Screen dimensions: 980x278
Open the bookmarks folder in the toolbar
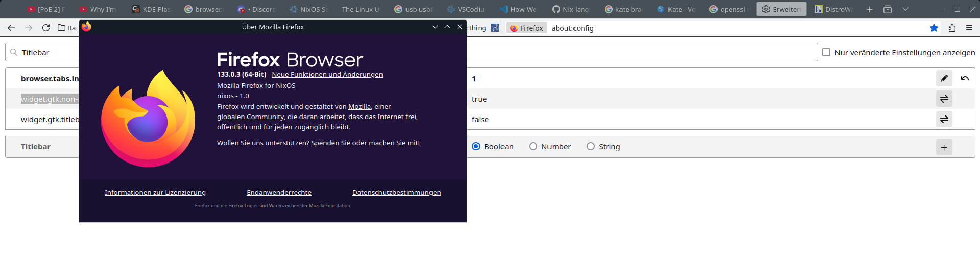pyautogui.click(x=66, y=28)
